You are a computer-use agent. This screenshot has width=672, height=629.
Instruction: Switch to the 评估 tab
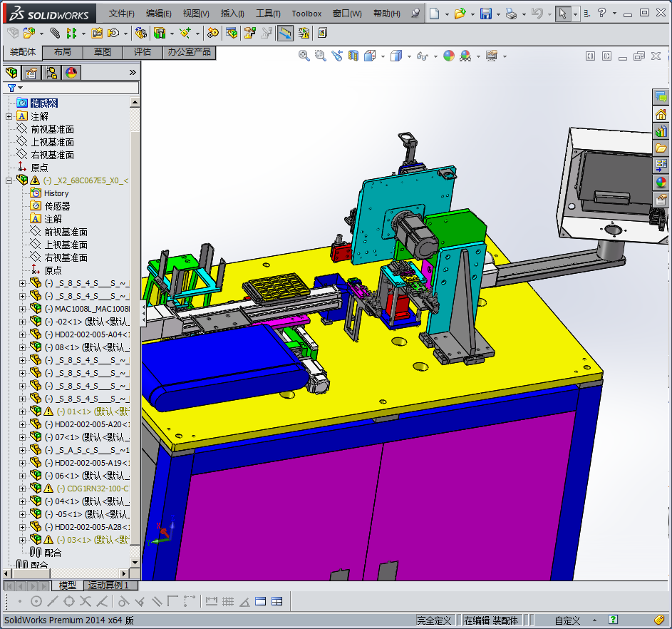click(x=143, y=52)
